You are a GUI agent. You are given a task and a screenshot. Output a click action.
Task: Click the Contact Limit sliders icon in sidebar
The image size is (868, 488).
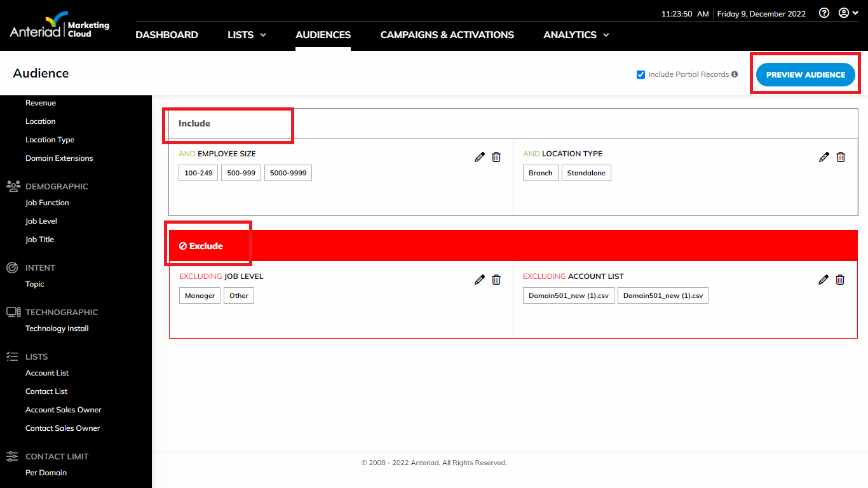pyautogui.click(x=12, y=456)
